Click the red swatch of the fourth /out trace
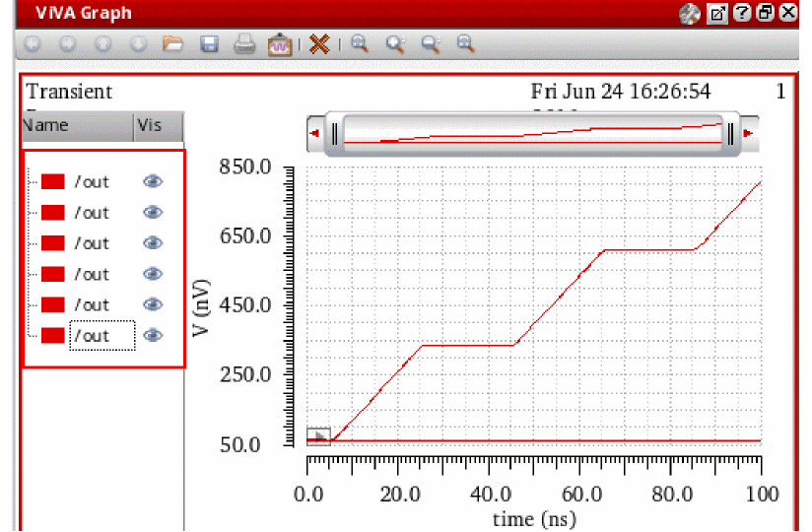812x532 pixels. pyautogui.click(x=53, y=274)
